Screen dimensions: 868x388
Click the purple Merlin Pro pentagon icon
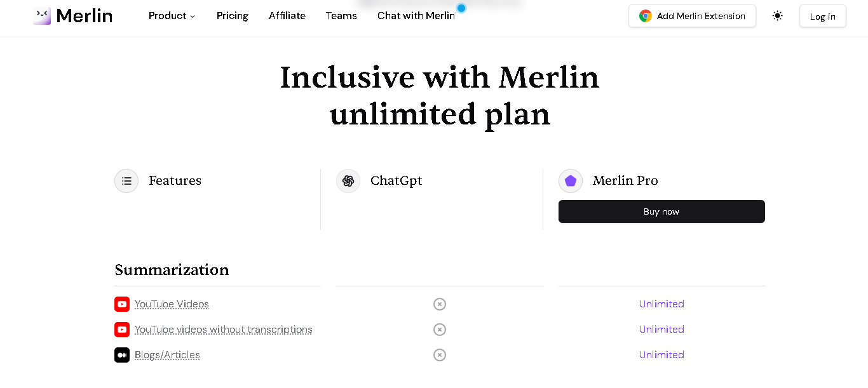(x=571, y=181)
